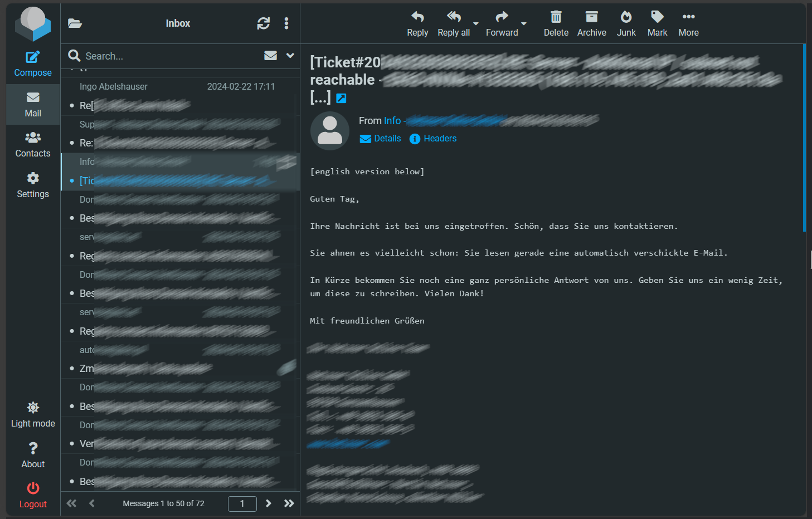Compose a new email
This screenshot has height=519, width=812.
[x=33, y=64]
